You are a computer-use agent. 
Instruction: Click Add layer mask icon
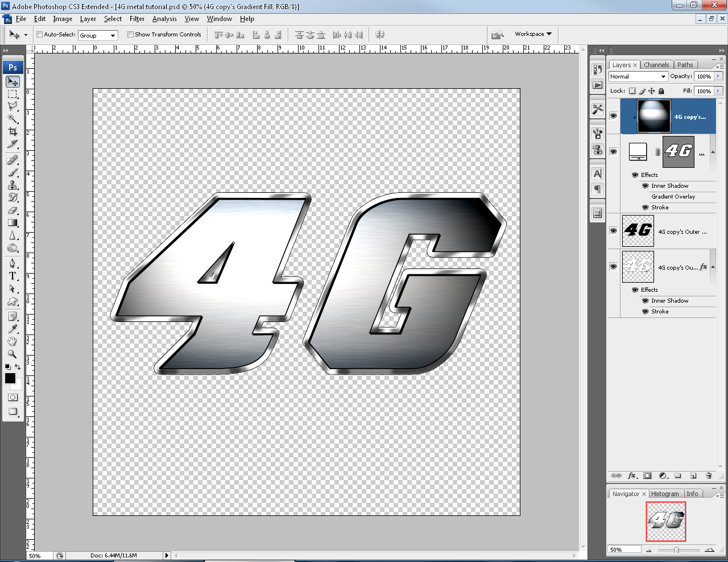(647, 476)
